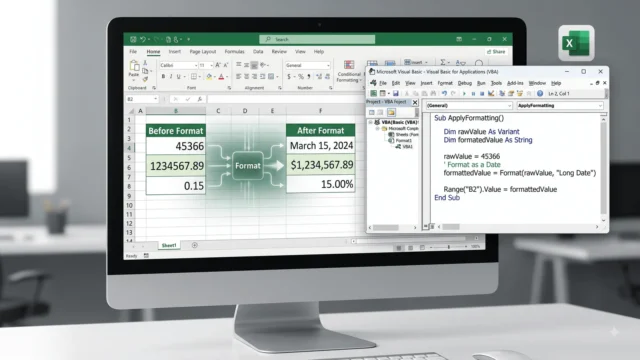
Task: Click the Cut scissors icon
Action: [145, 63]
